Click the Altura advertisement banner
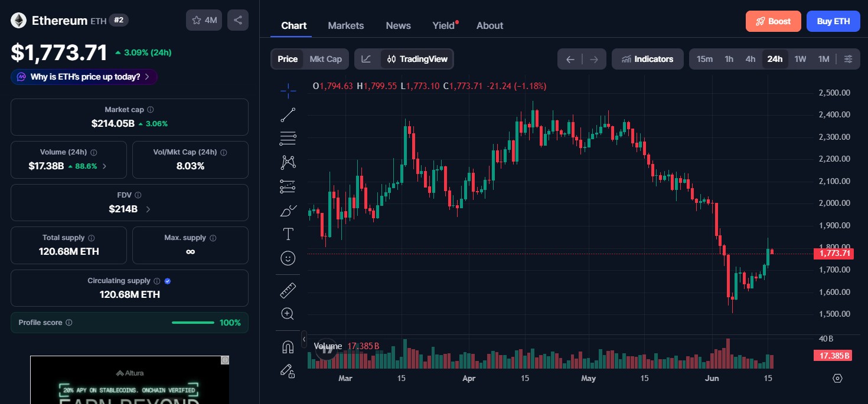Viewport: 868px width, 404px height. (x=130, y=380)
